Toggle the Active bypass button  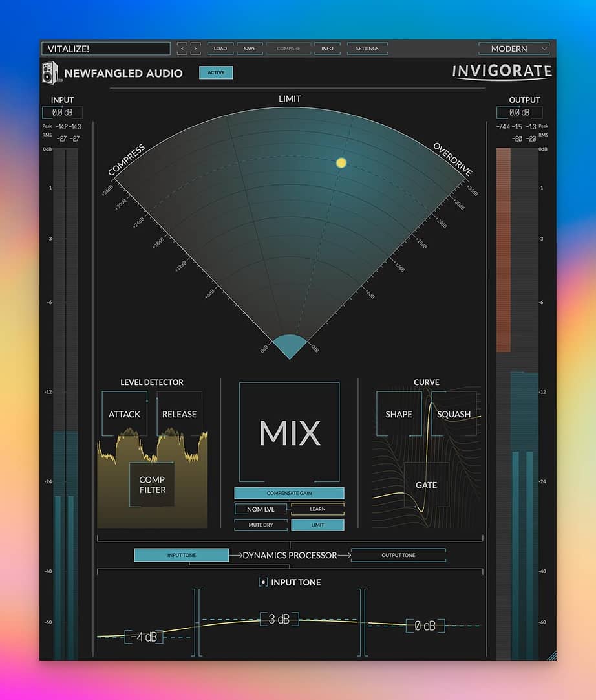(x=216, y=72)
